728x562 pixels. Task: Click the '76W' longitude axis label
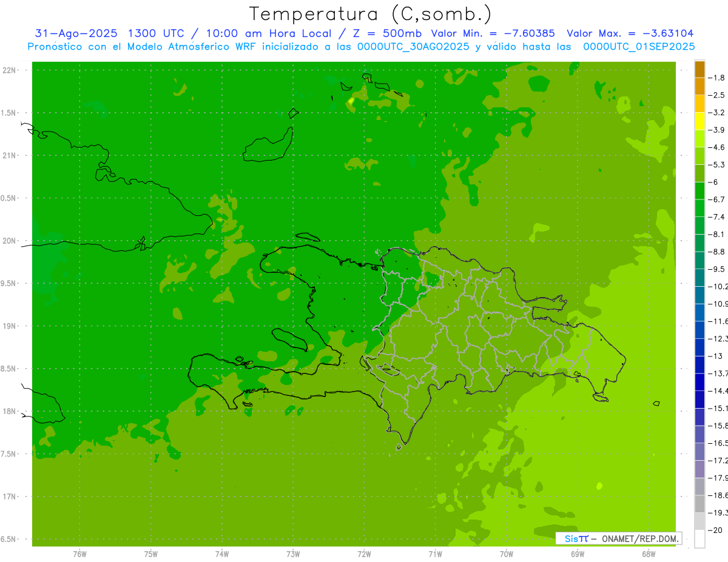(x=79, y=554)
